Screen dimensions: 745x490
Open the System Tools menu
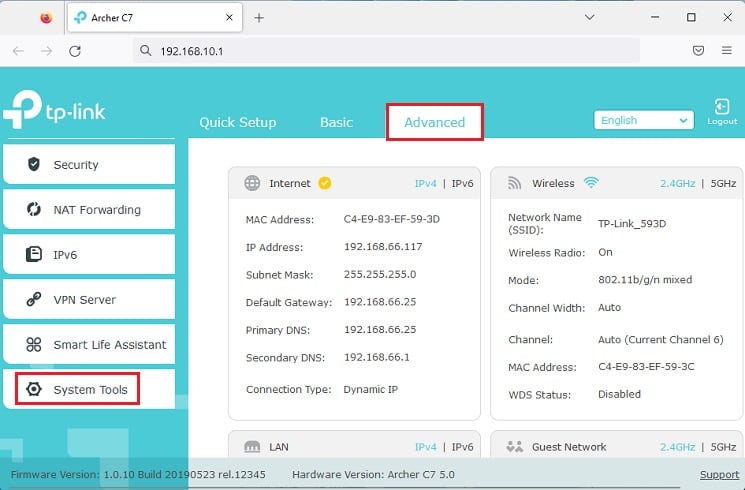(x=89, y=389)
